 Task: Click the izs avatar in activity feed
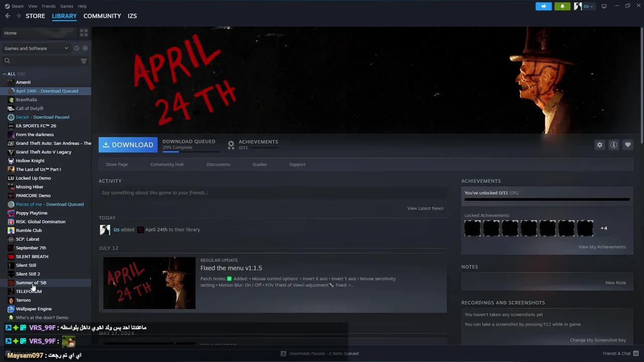(105, 230)
